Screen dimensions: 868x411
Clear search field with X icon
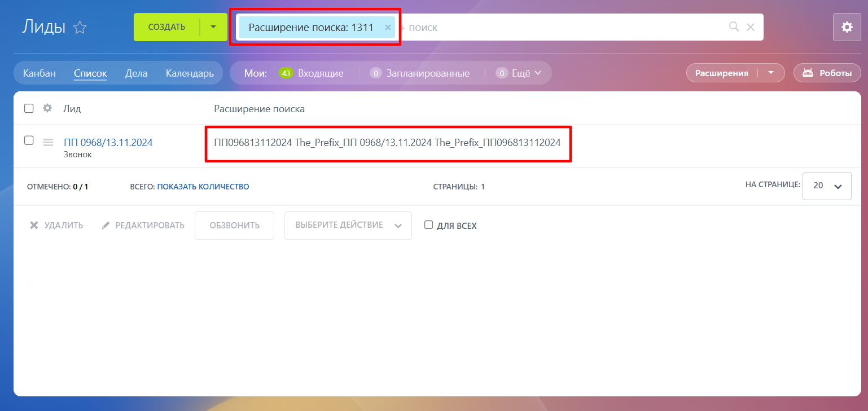[x=751, y=27]
